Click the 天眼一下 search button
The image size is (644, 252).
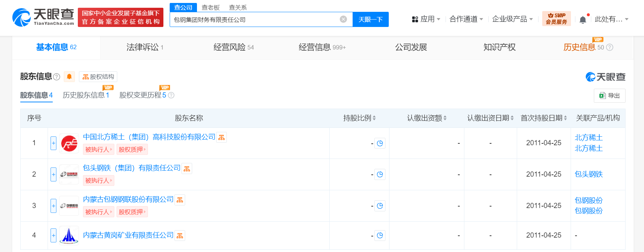pyautogui.click(x=370, y=20)
